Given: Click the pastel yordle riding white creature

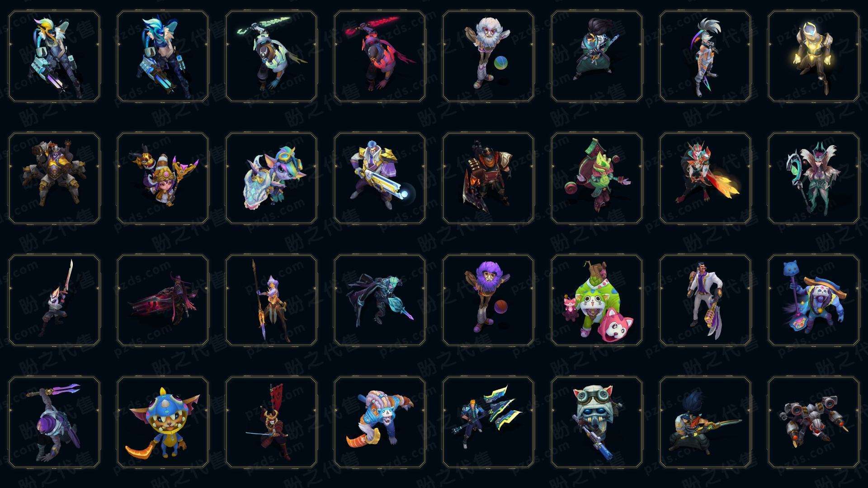Looking at the screenshot, I should (271, 178).
